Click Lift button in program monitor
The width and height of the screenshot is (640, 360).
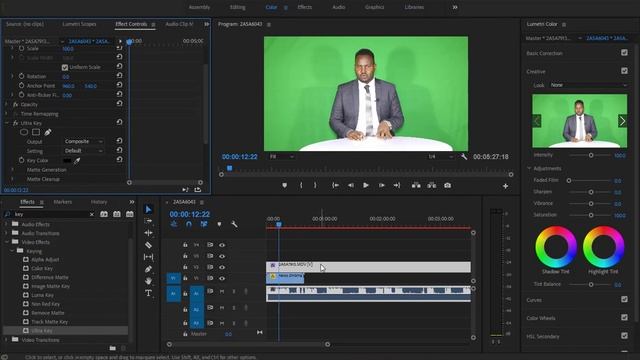tap(416, 185)
